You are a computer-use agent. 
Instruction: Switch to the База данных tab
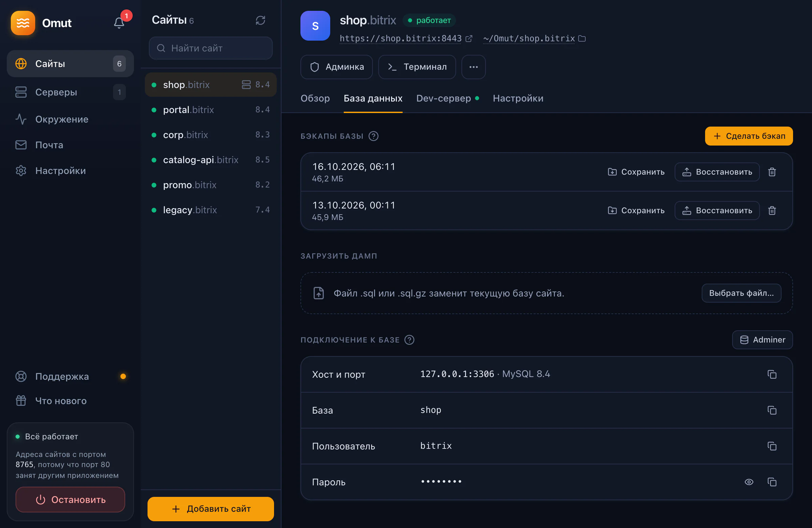click(x=373, y=98)
